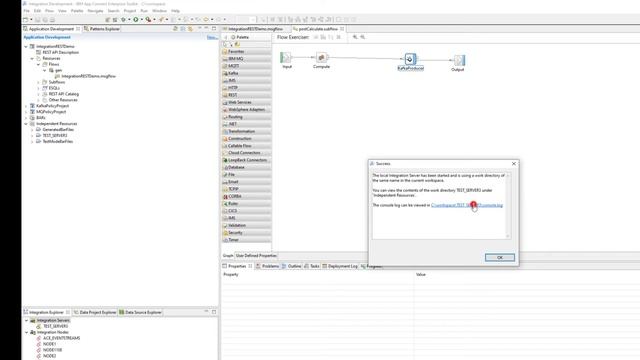640x360 pixels.
Task: Open the MQTT palette drawer
Action: [x=247, y=66]
